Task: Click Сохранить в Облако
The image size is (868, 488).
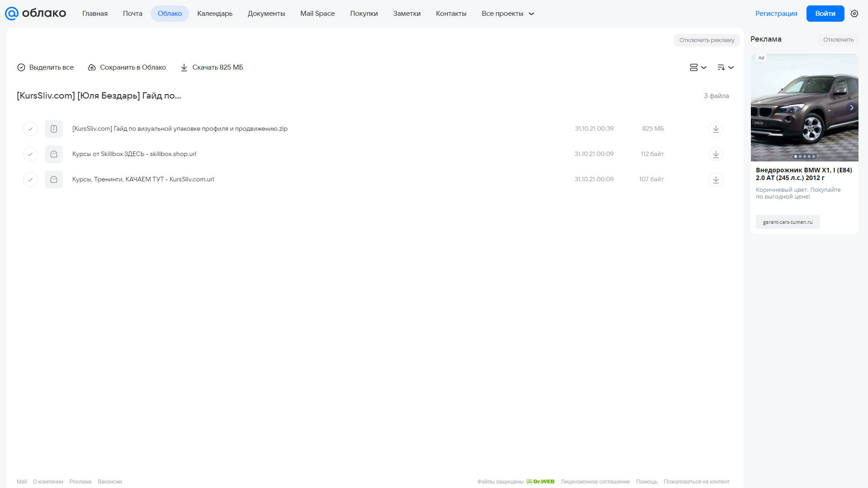Action: (127, 67)
